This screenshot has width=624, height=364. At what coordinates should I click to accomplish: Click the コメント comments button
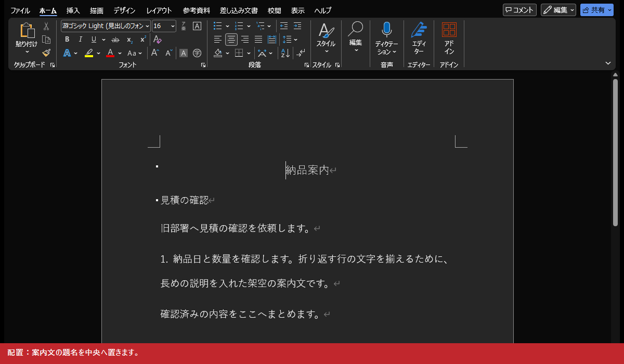point(519,10)
